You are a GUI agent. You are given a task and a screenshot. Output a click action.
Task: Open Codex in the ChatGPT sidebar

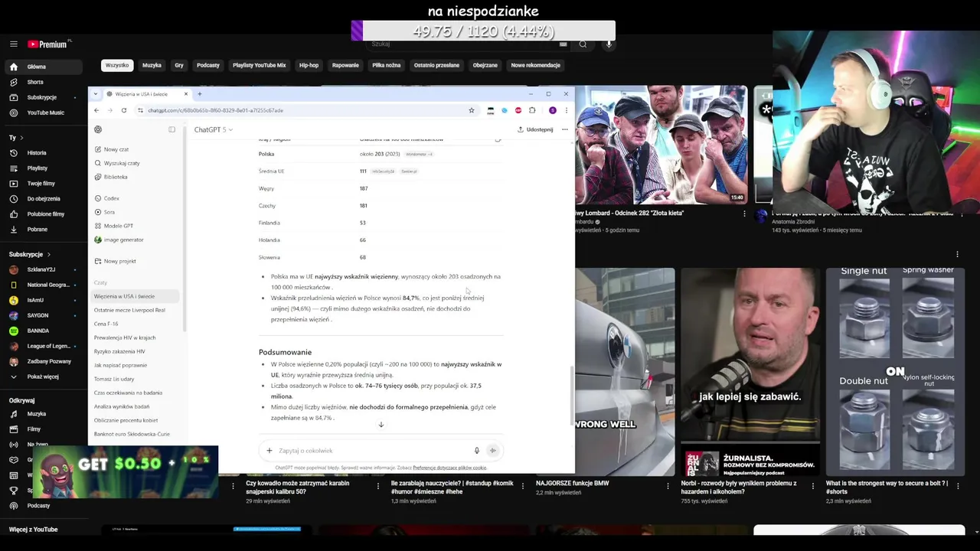coord(112,198)
